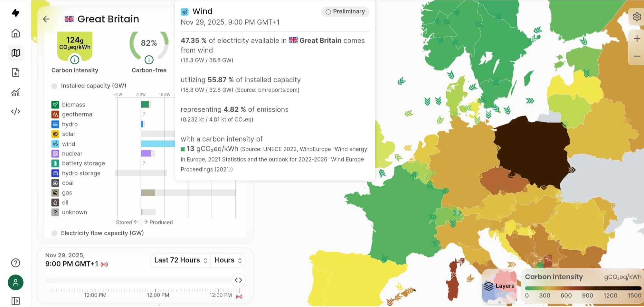The width and height of the screenshot is (644, 307).
Task: Open the code API sidebar icon
Action: click(15, 112)
